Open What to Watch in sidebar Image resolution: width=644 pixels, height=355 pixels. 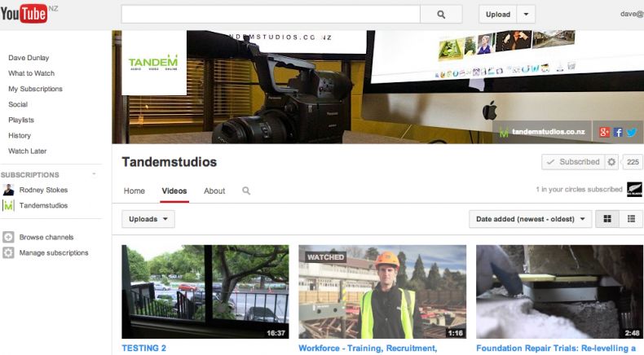click(31, 73)
